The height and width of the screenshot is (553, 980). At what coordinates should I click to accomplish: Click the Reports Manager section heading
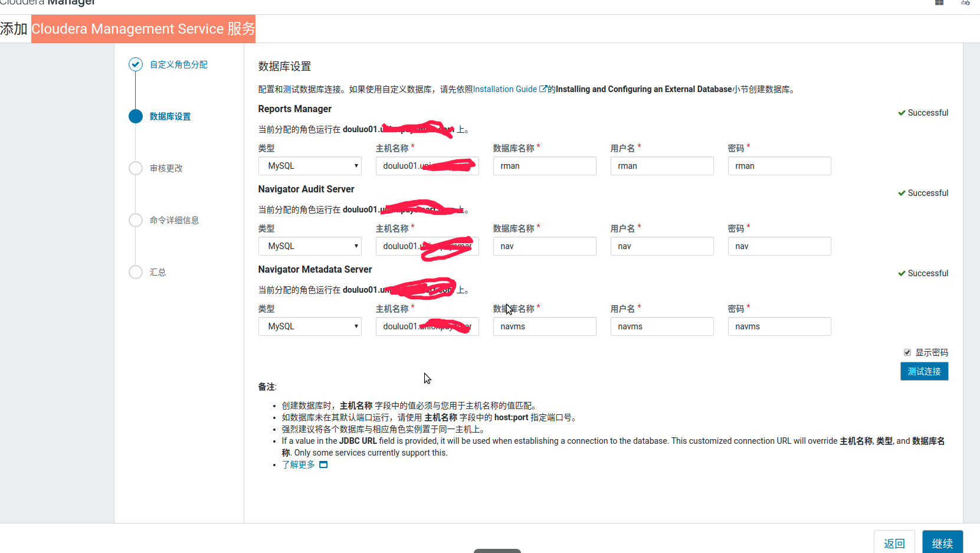coord(294,109)
